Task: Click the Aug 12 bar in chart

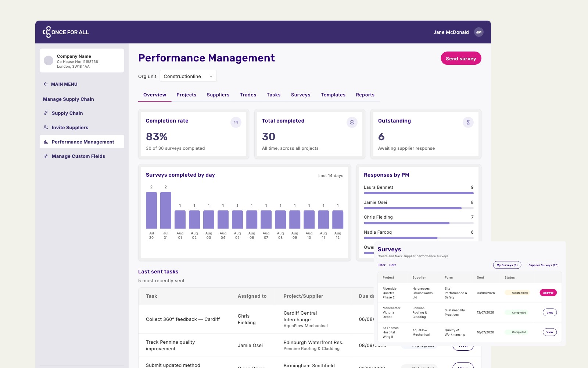Action: [x=338, y=219]
